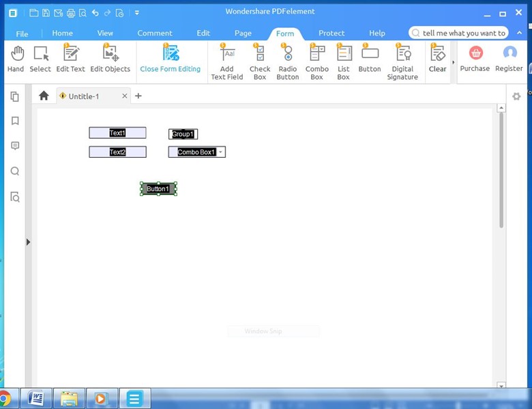The width and height of the screenshot is (532, 409).
Task: Click the Text1 form field
Action: pyautogui.click(x=117, y=133)
